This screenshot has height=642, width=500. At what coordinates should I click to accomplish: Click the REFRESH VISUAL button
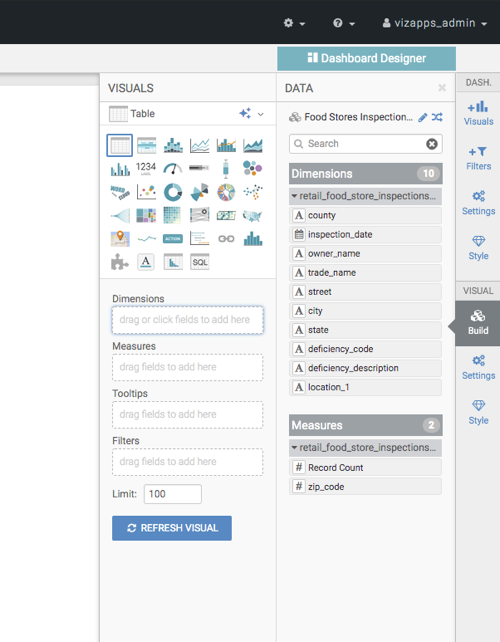(172, 528)
